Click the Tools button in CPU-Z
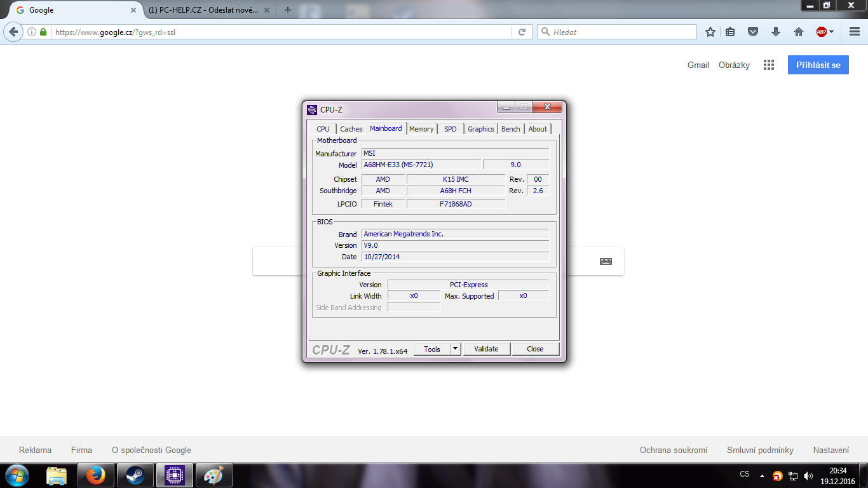Screen dimensions: 868x488 pos(432,349)
